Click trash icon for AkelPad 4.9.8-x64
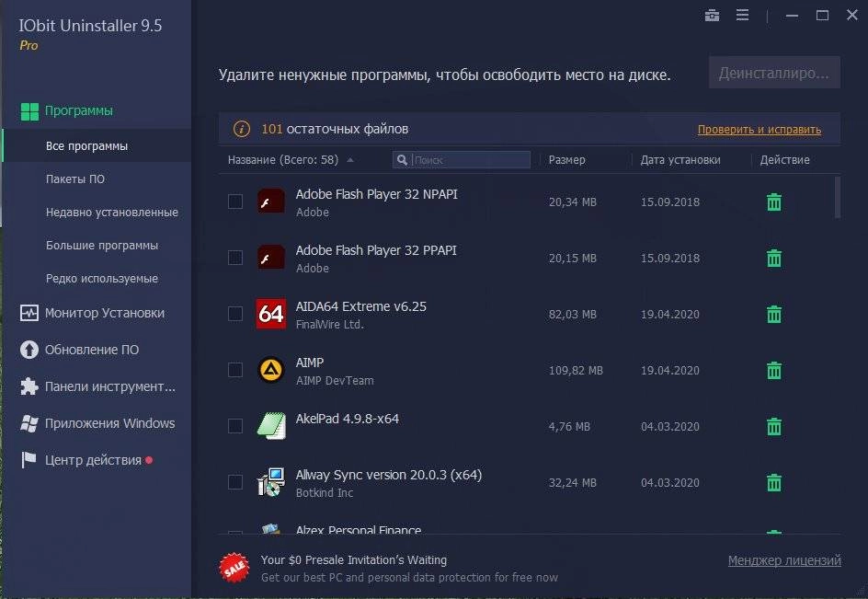Viewport: 868px width, 599px height. tap(774, 427)
